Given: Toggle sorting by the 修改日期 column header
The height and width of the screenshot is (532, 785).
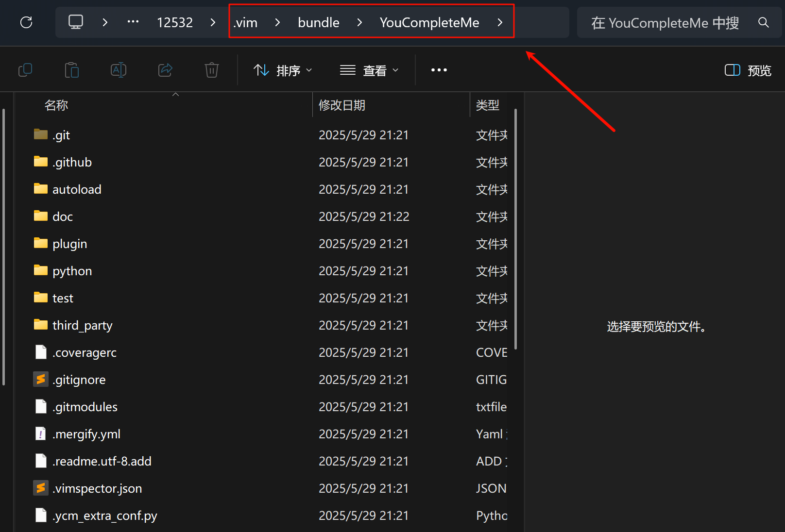Looking at the screenshot, I should click(342, 105).
